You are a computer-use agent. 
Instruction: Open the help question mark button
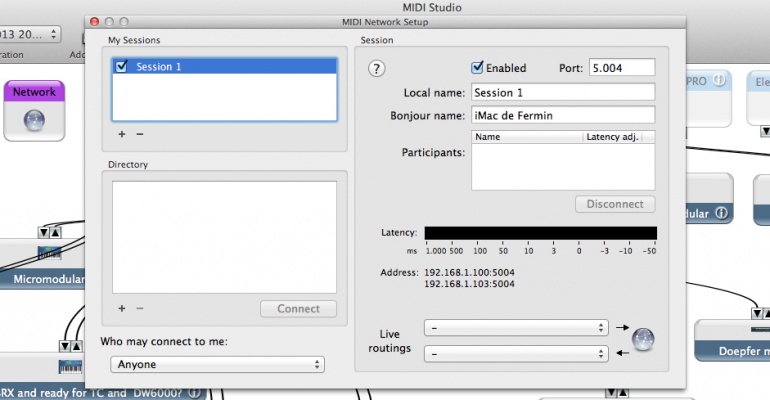(377, 69)
